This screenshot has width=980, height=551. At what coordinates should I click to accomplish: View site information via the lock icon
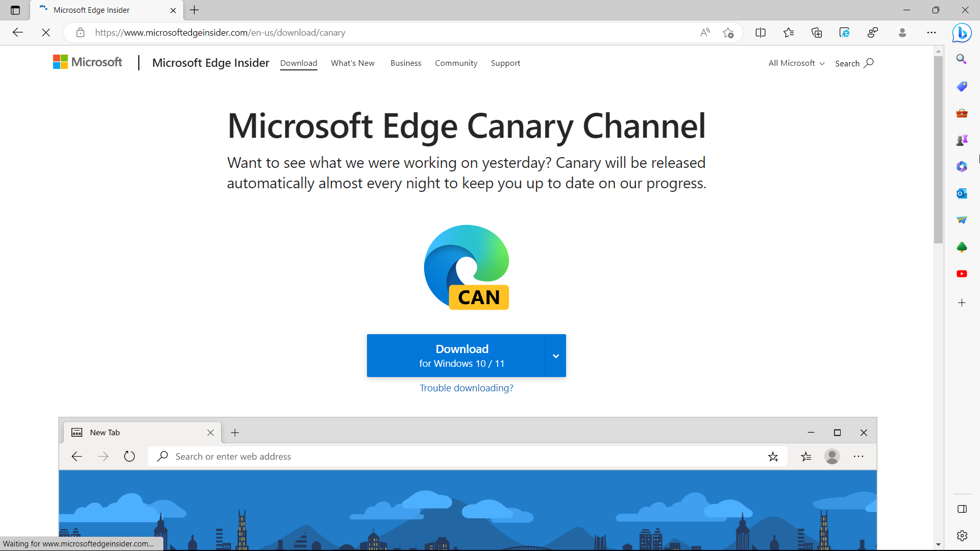click(x=80, y=33)
